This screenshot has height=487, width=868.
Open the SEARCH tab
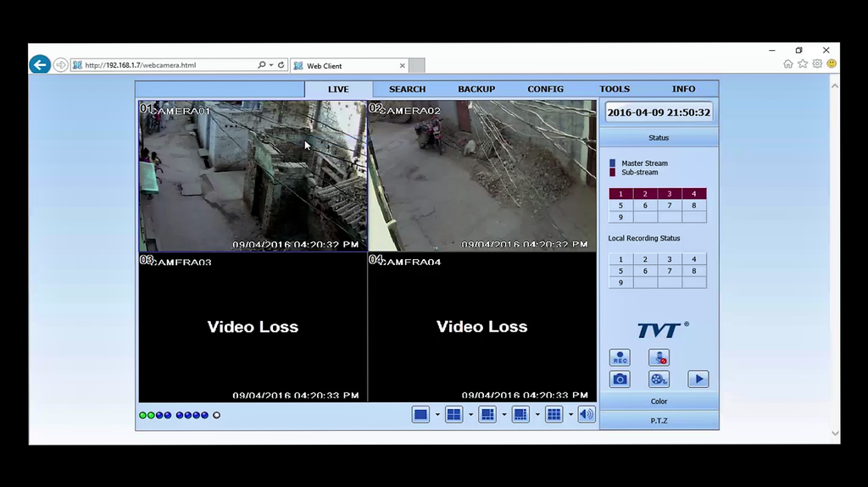[407, 89]
